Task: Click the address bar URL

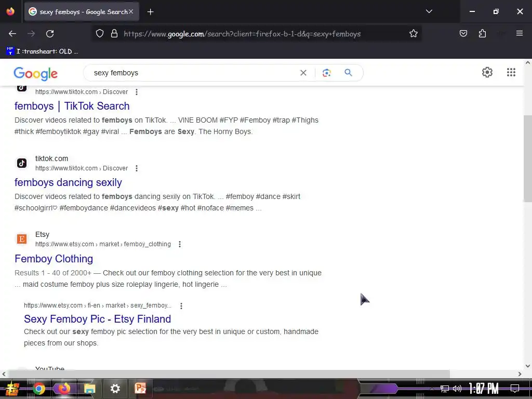Action: [x=242, y=34]
